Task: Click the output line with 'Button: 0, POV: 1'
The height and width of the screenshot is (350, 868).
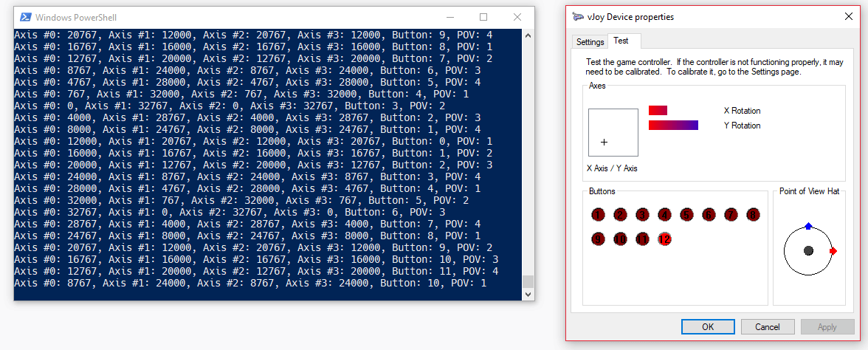Action: point(253,141)
